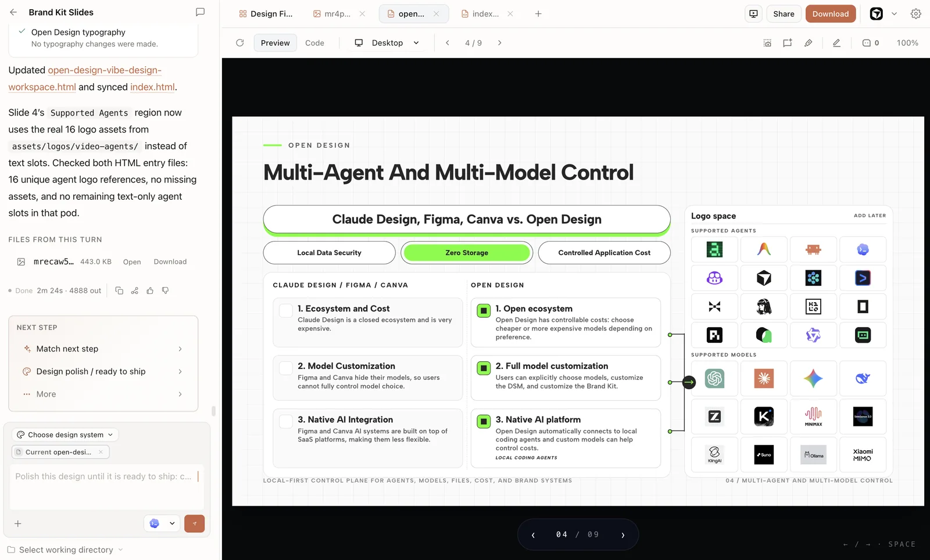Image resolution: width=930 pixels, height=560 pixels.
Task: Open the settings gear icon
Action: coord(915,14)
